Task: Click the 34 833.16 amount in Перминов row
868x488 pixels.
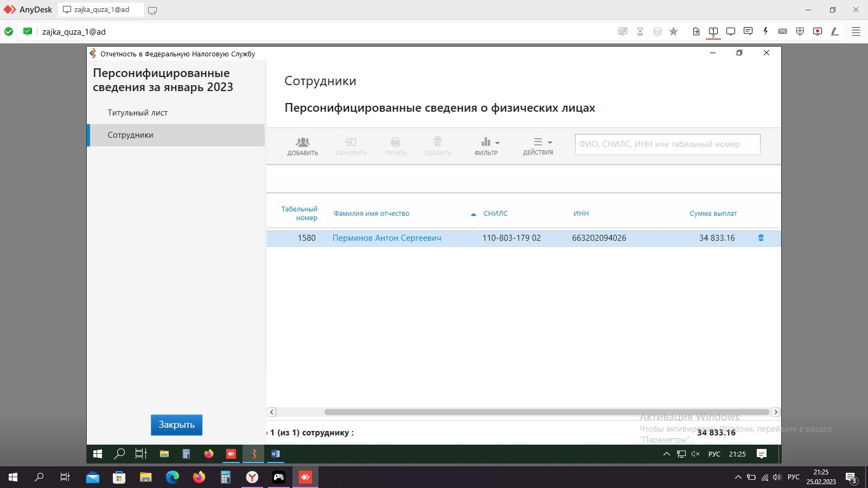Action: pyautogui.click(x=717, y=238)
